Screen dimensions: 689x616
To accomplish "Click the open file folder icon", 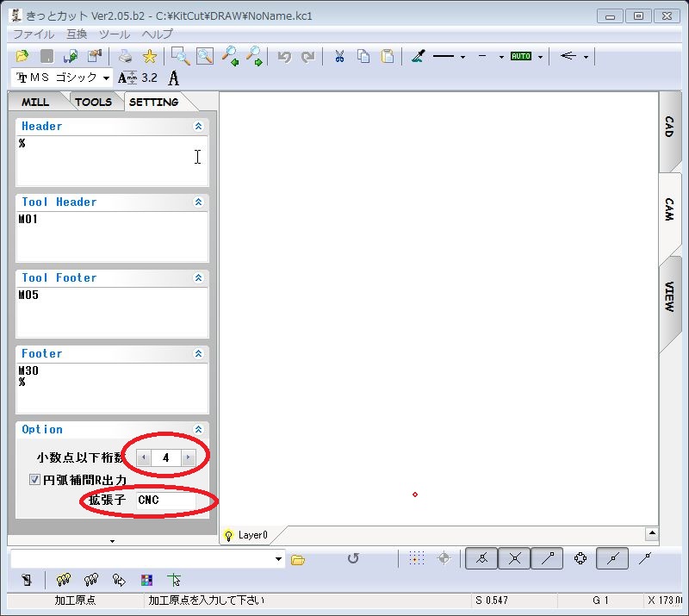I will (22, 56).
